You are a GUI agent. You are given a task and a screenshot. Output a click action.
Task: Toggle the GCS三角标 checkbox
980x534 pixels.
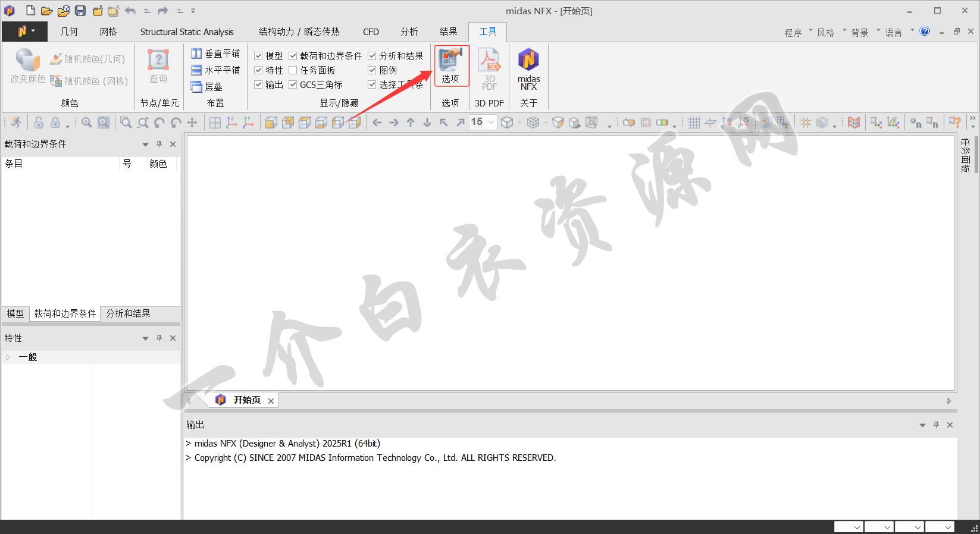point(293,84)
